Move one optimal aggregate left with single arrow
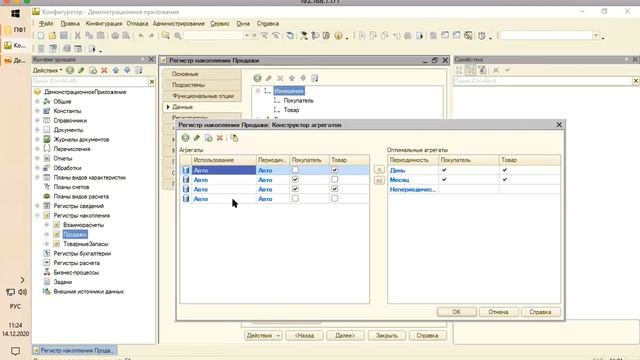 coord(379,169)
